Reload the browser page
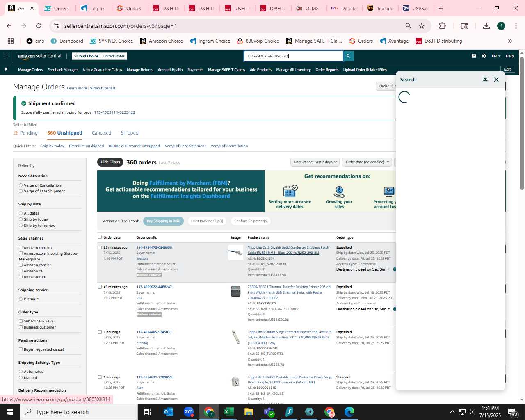525x420 pixels. [39, 26]
